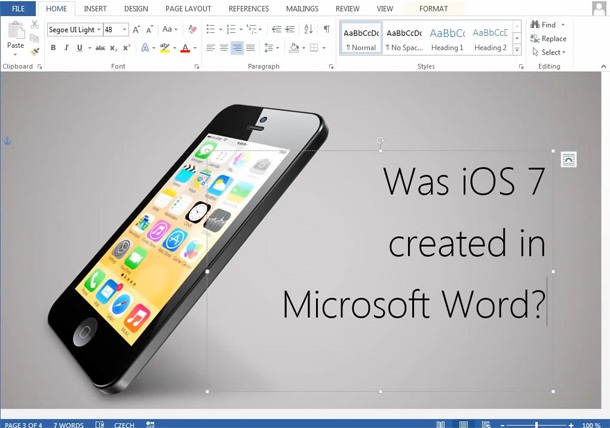Cut selection with scissors icon

coord(35,25)
